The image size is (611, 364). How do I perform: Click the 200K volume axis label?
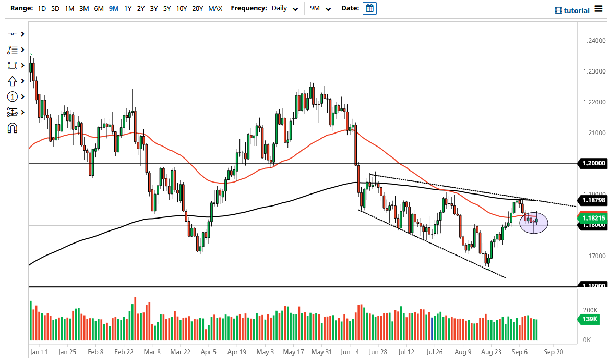[590, 310]
